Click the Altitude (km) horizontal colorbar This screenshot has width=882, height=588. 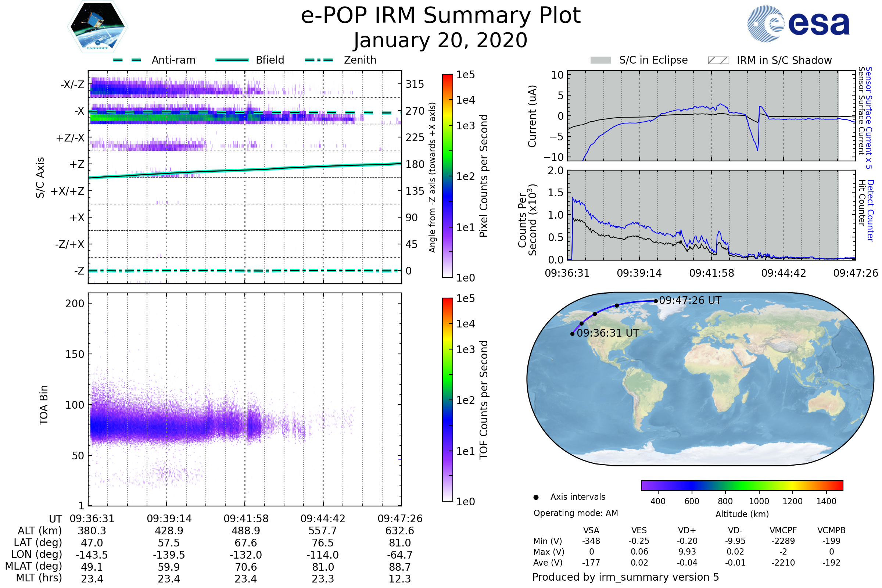click(742, 485)
